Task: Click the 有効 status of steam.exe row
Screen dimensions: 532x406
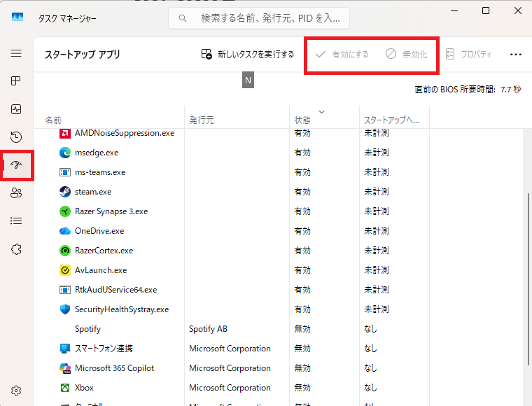Action: tap(302, 192)
